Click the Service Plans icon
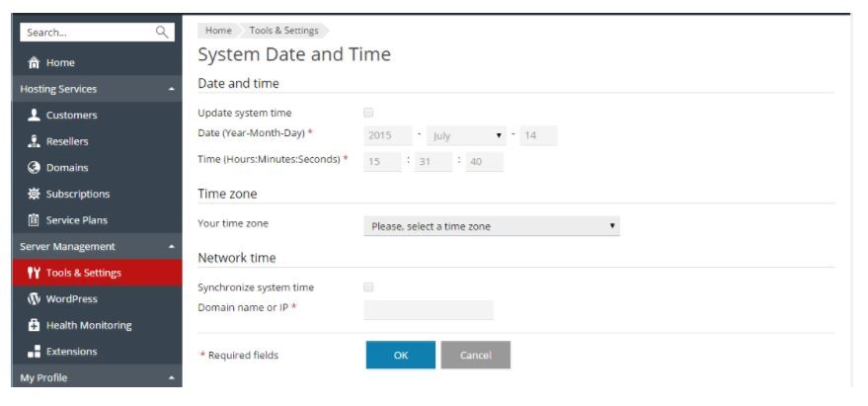Image resolution: width=868 pixels, height=406 pixels. [34, 220]
